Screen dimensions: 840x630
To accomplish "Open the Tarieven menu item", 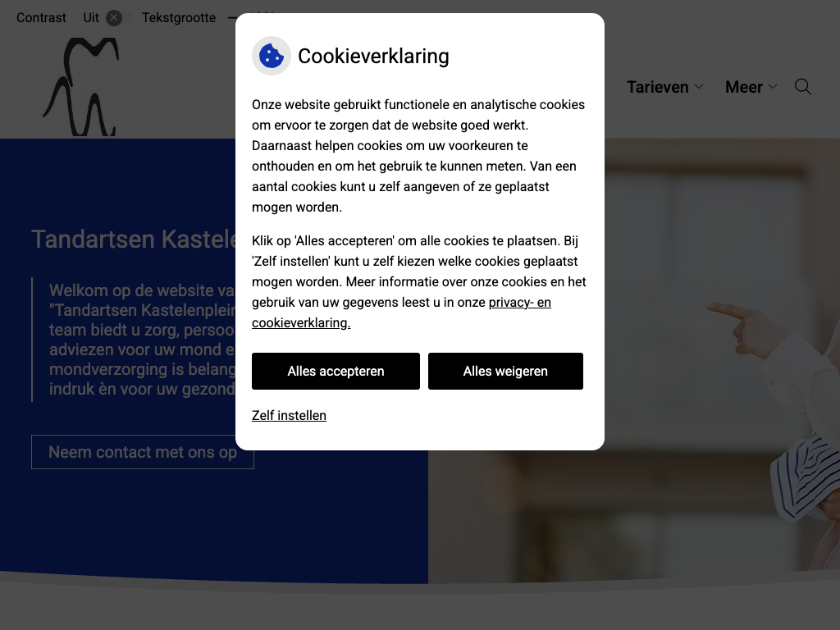I will [657, 87].
